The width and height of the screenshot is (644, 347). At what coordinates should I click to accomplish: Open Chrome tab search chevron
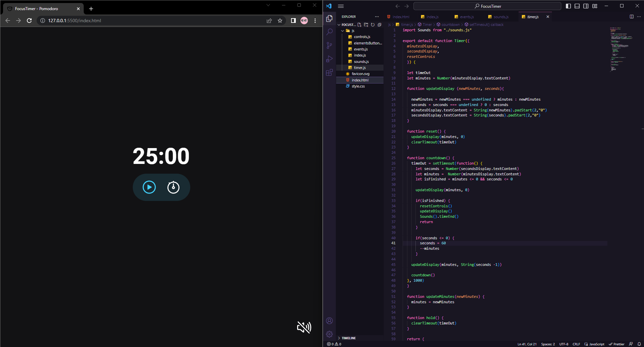tap(268, 5)
